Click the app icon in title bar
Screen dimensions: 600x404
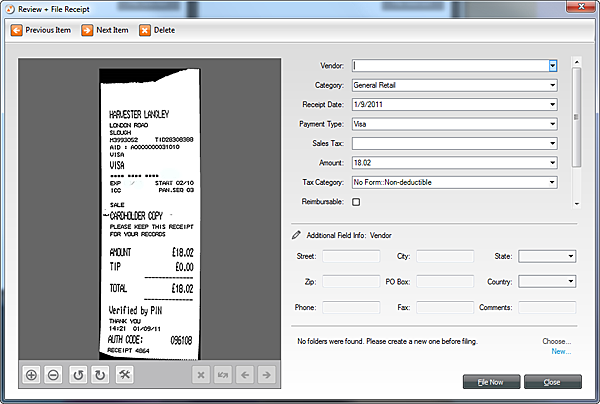click(10, 9)
